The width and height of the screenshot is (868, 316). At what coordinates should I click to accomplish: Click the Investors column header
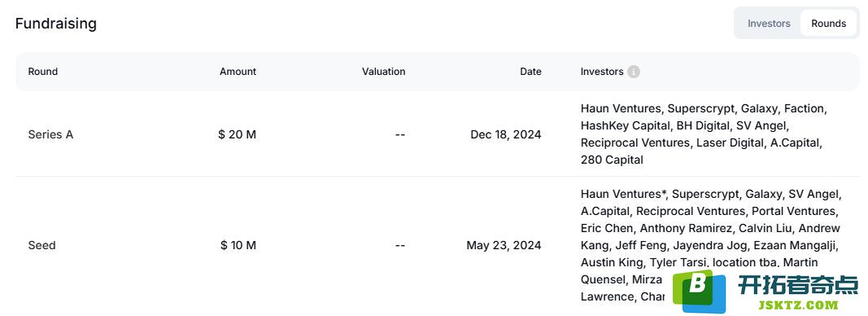tap(602, 72)
